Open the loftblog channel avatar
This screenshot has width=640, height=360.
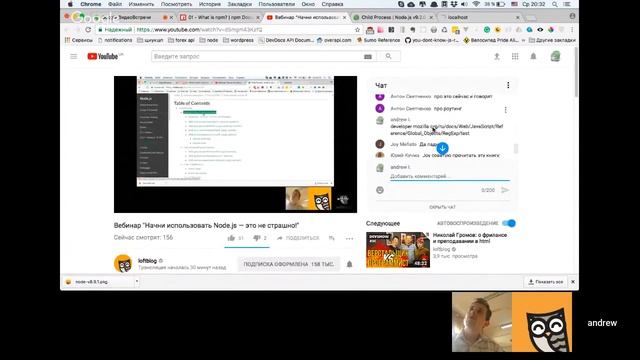tap(123, 263)
